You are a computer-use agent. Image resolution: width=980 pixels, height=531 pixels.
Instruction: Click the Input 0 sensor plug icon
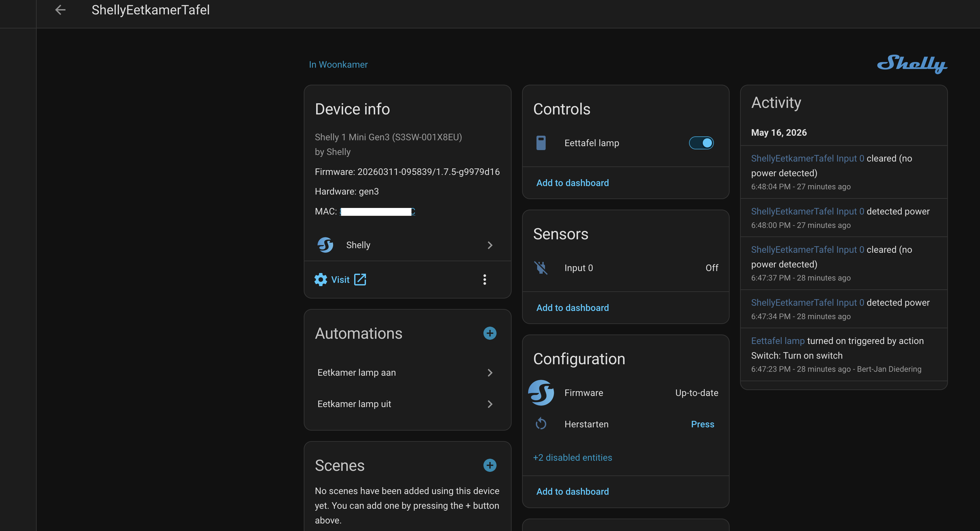541,267
